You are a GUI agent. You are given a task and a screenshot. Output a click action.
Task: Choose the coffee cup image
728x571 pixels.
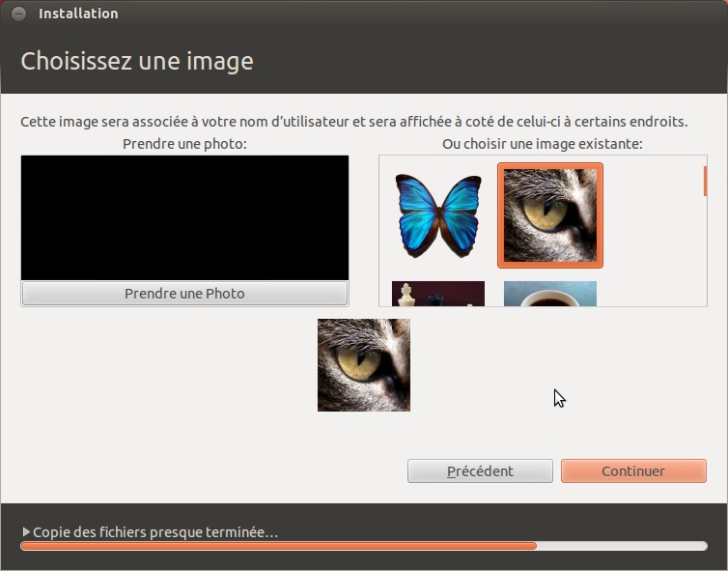[x=550, y=294]
